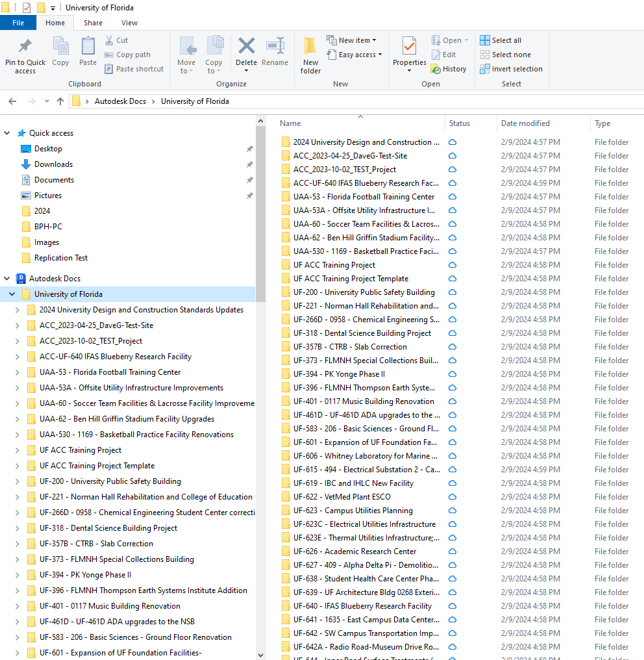Switch to the Home ribbon tab
This screenshot has height=660, width=644.
(55, 23)
